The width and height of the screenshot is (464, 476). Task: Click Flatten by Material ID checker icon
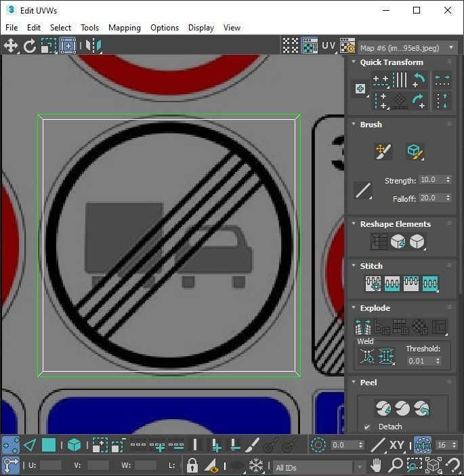pos(420,326)
